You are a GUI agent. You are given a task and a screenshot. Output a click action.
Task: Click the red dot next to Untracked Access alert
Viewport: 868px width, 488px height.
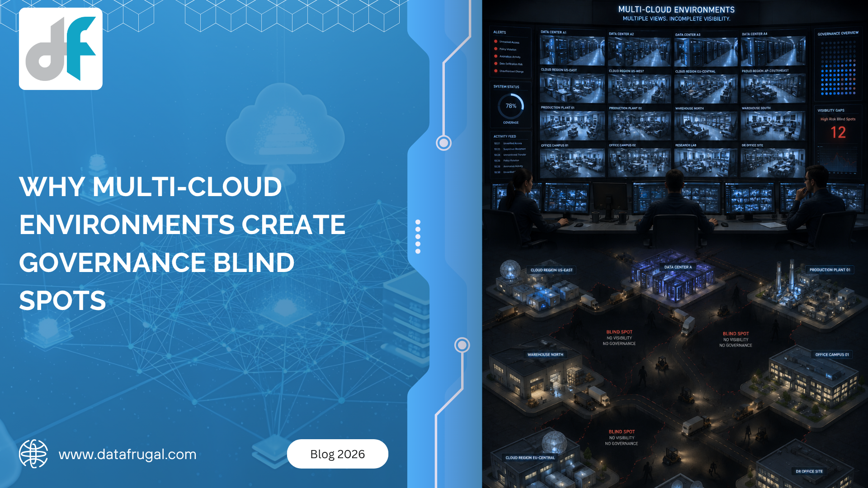496,42
